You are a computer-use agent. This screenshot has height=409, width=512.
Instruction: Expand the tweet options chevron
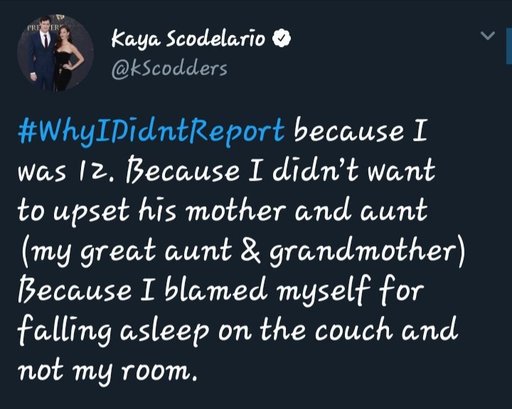[488, 35]
